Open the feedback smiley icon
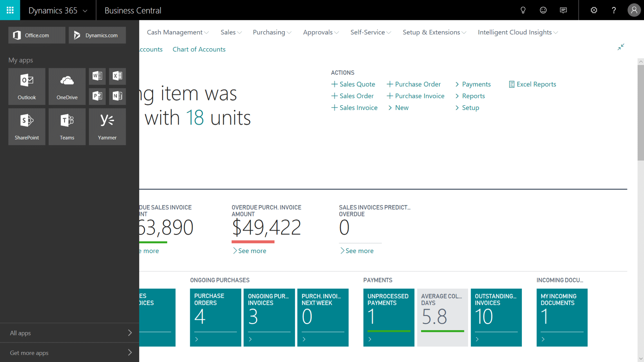 click(543, 10)
